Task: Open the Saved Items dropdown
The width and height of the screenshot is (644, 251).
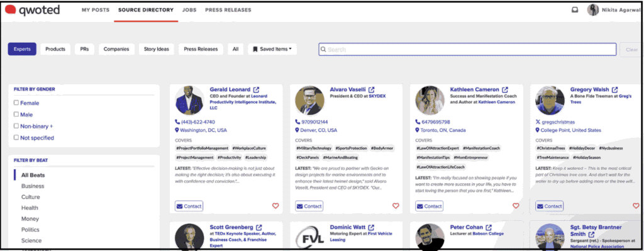Action: coord(272,49)
